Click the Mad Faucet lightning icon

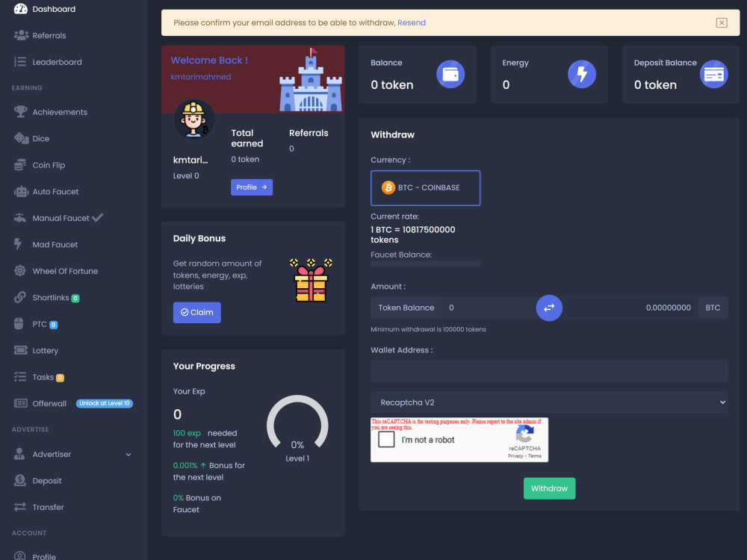pyautogui.click(x=18, y=244)
